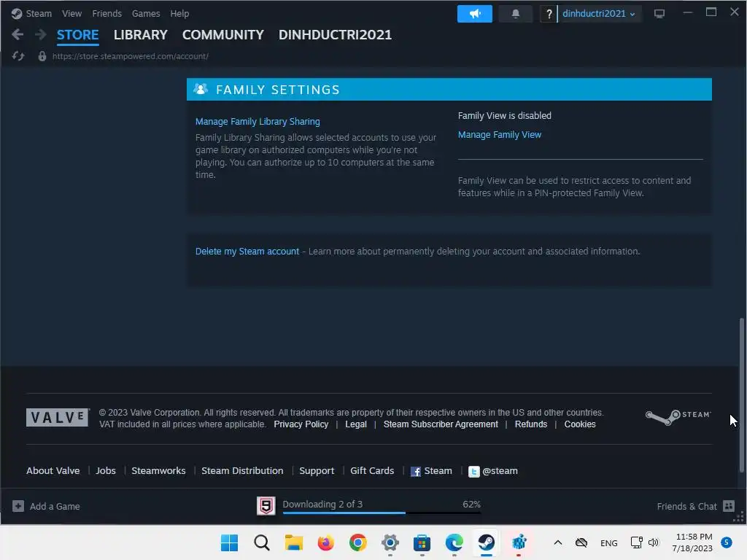Open the DINHDUCTRI2021 profile tab
747x560 pixels.
click(x=335, y=35)
